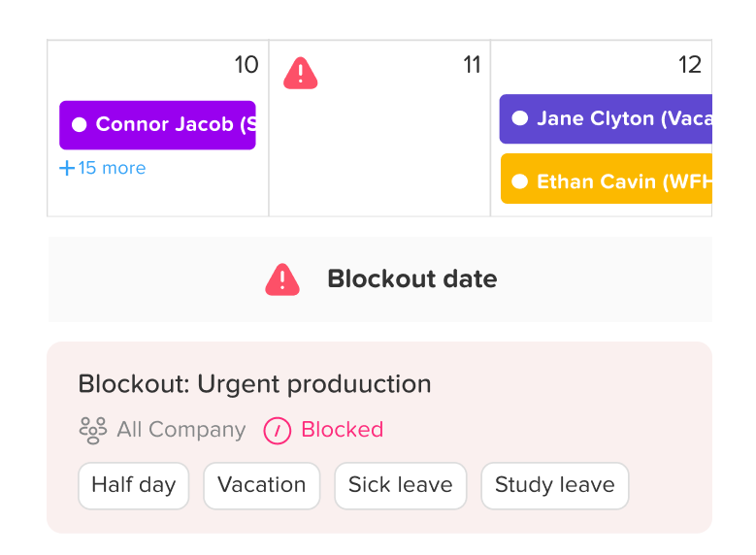Click the Blockout date banner text
756x555 pixels.
[411, 279]
